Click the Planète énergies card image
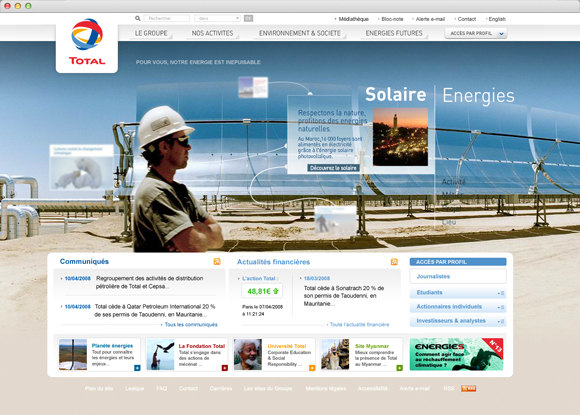580x415 pixels. pos(73,354)
